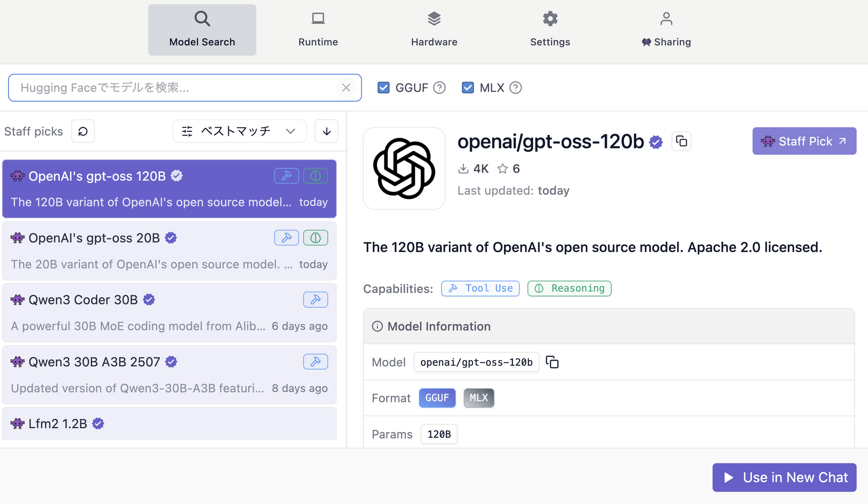
Task: Uncheck the MLX format checkbox
Action: (x=467, y=88)
